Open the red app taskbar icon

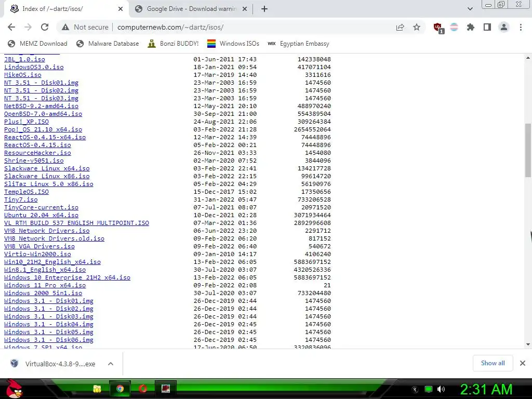(x=166, y=389)
